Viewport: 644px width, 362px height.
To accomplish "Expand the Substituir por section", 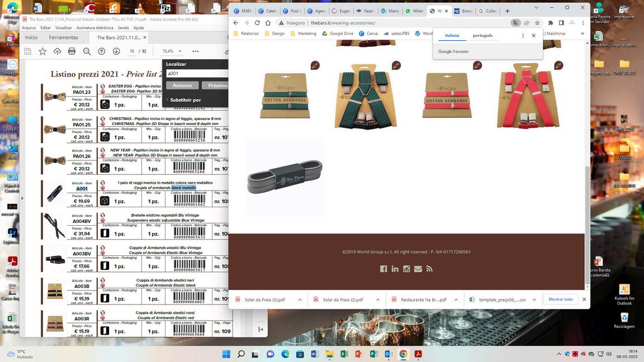I will point(183,100).
